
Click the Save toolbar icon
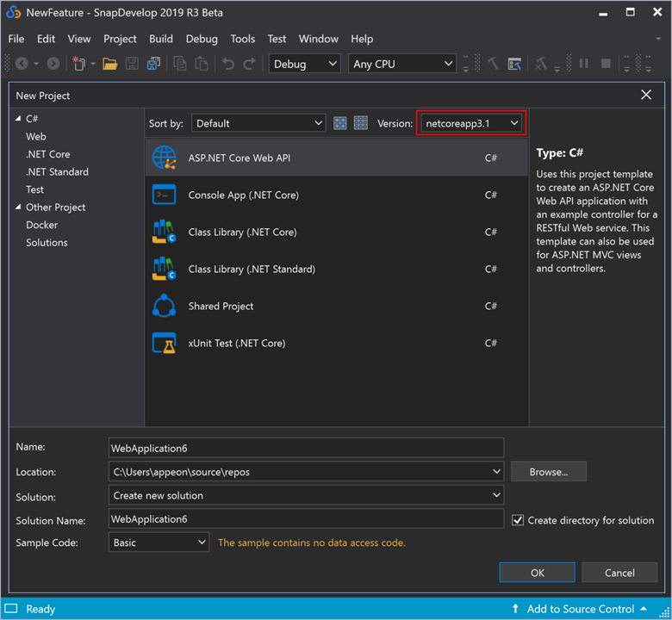(132, 64)
